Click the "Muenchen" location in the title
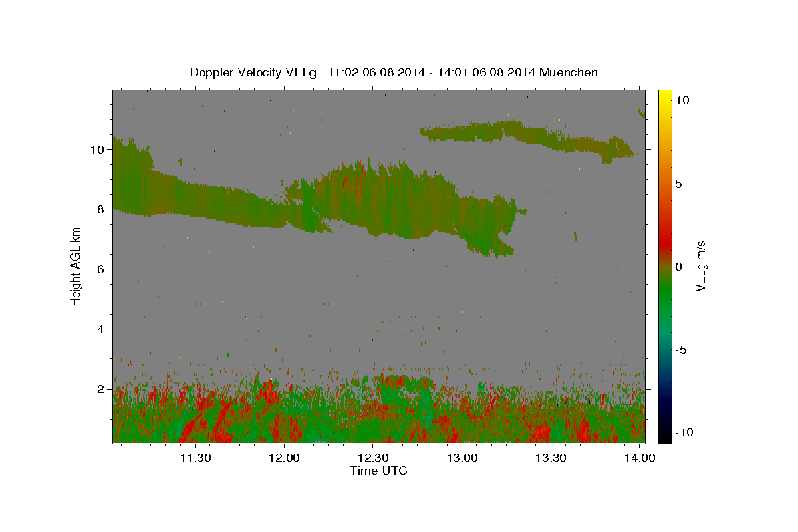 (569, 72)
